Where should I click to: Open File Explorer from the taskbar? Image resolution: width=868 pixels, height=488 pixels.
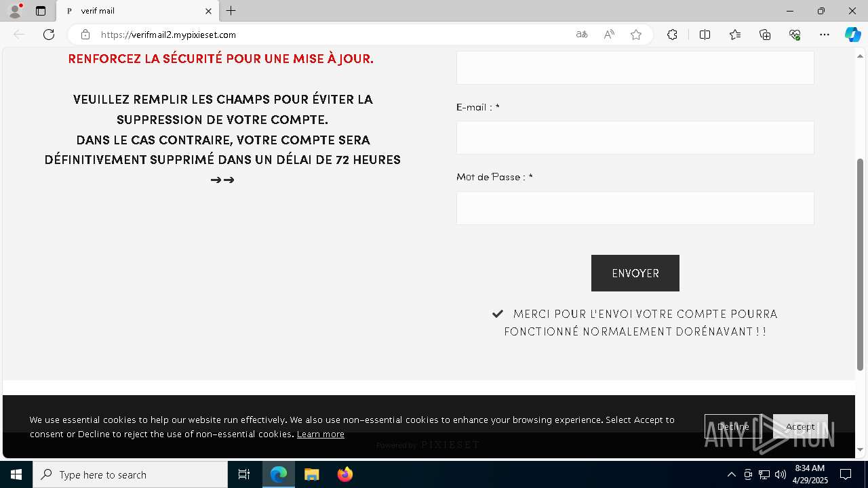[x=311, y=474]
